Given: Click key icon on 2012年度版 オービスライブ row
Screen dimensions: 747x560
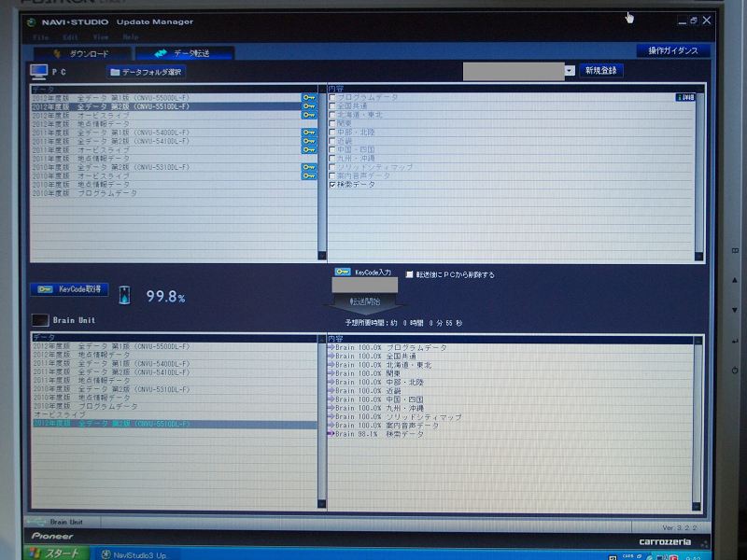Looking at the screenshot, I should (x=309, y=115).
